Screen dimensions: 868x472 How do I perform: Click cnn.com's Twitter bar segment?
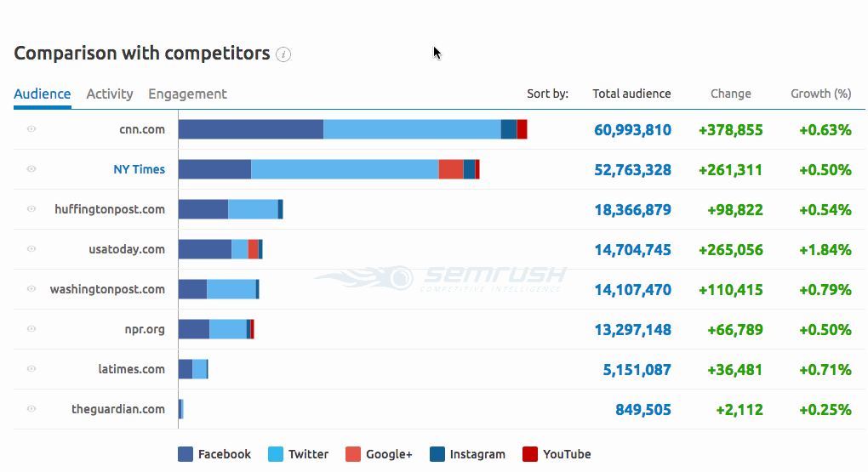tap(412, 129)
